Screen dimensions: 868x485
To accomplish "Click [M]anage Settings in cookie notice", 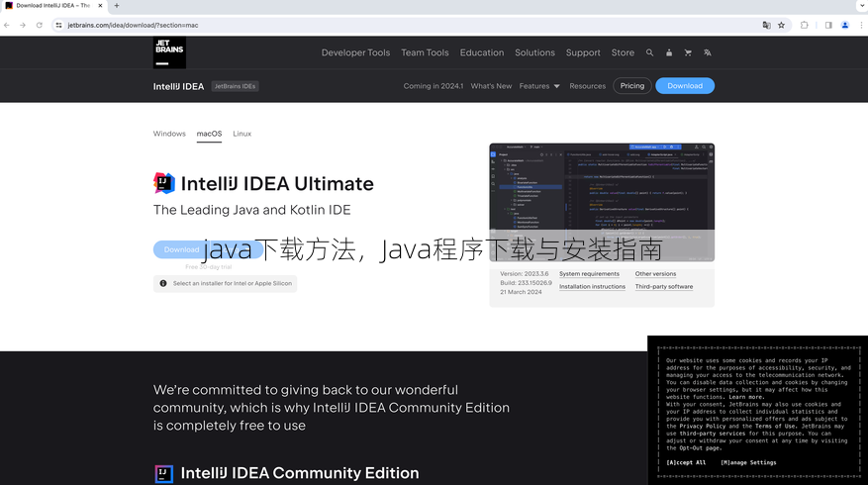I will coord(748,463).
